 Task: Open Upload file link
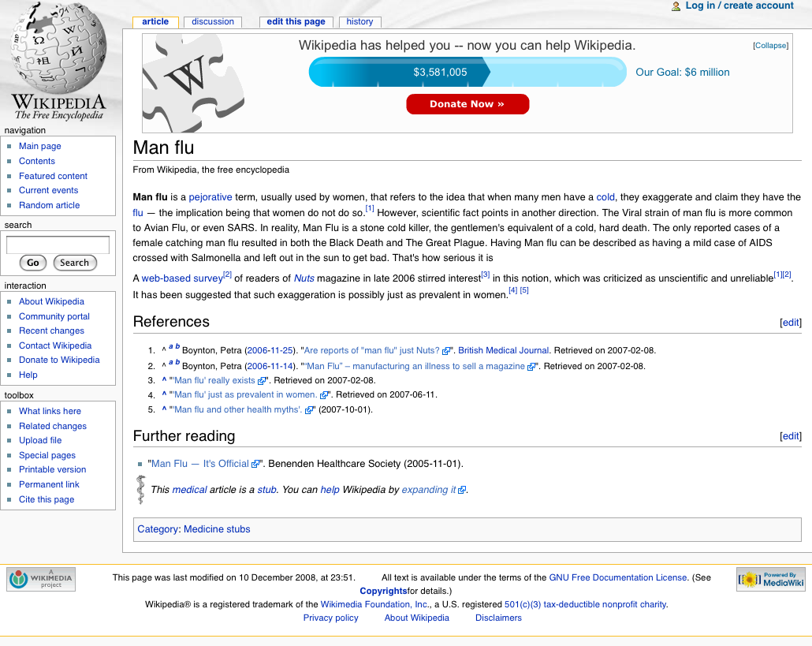pyautogui.click(x=40, y=440)
